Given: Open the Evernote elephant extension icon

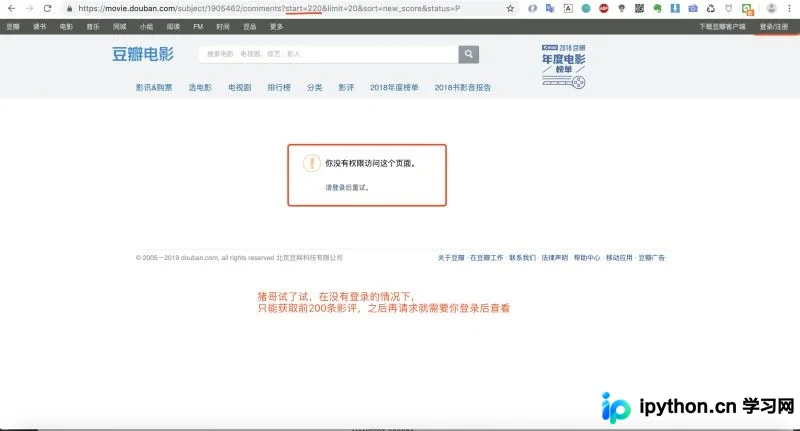Looking at the screenshot, I should (x=657, y=9).
